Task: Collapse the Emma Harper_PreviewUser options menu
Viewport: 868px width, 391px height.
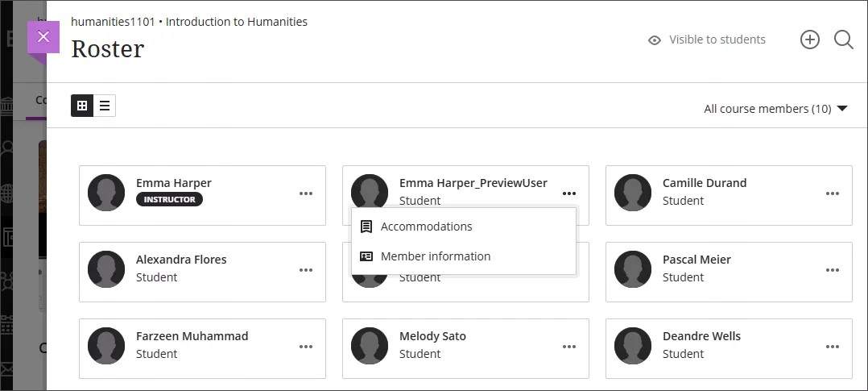Action: (569, 193)
